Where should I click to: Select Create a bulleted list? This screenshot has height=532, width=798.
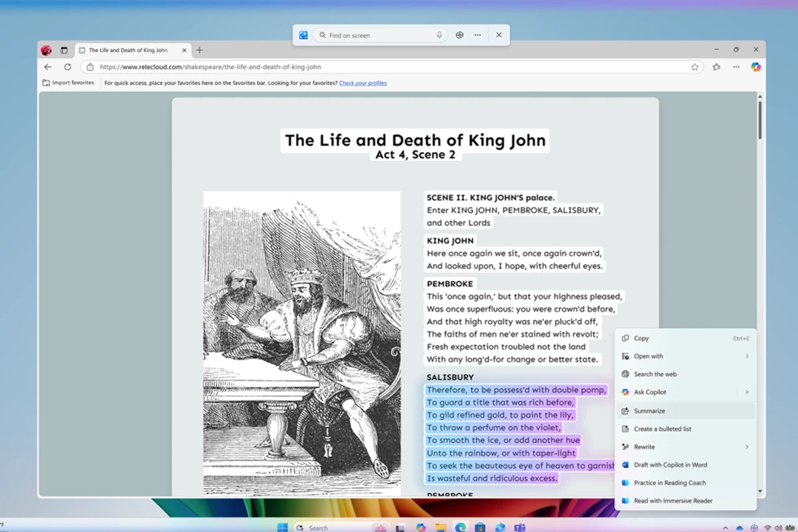686,429
